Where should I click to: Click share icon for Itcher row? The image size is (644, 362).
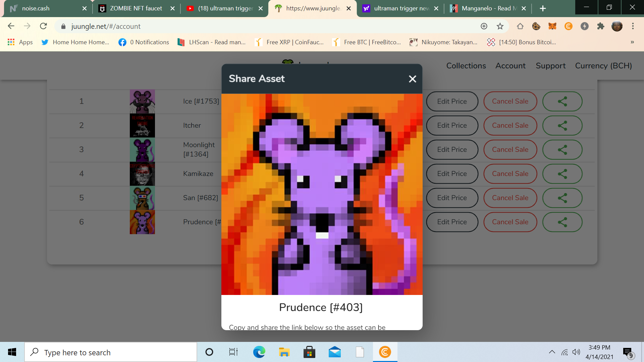coord(562,125)
